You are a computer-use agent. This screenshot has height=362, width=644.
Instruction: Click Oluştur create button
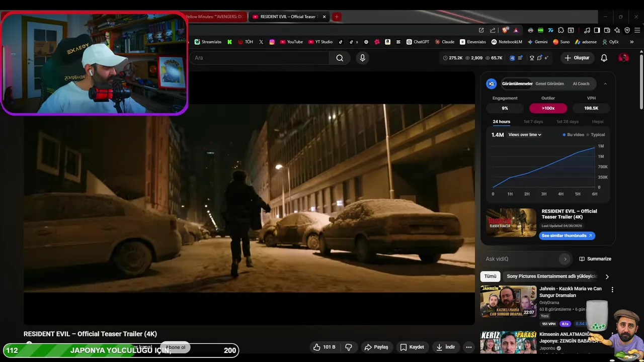pos(577,58)
